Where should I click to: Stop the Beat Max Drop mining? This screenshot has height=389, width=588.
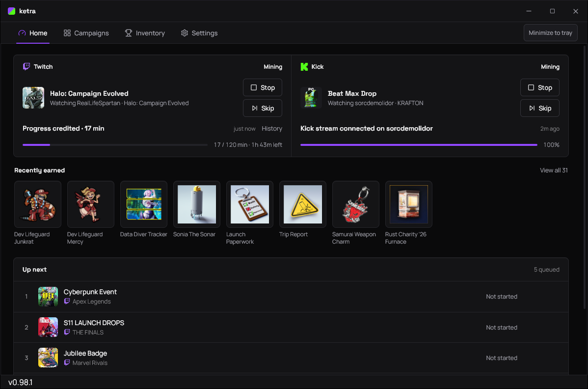pyautogui.click(x=539, y=87)
